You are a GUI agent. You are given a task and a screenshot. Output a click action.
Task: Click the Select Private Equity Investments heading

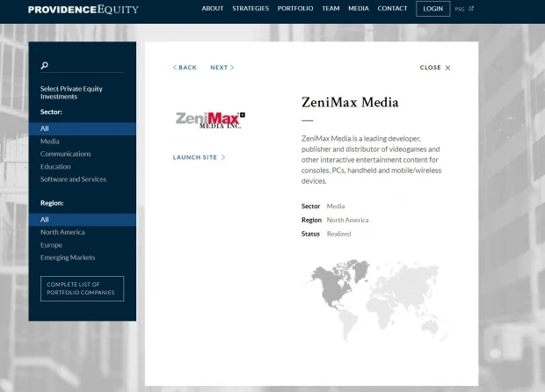coord(71,93)
